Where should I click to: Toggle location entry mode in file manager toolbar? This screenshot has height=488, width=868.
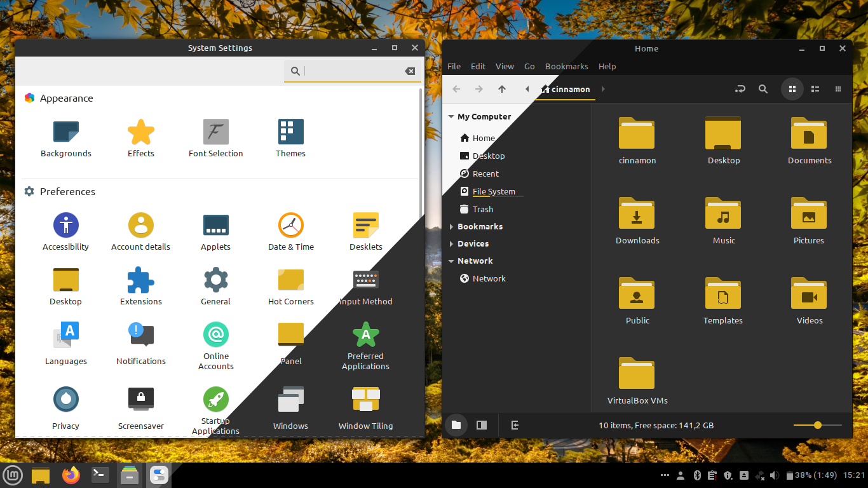740,90
